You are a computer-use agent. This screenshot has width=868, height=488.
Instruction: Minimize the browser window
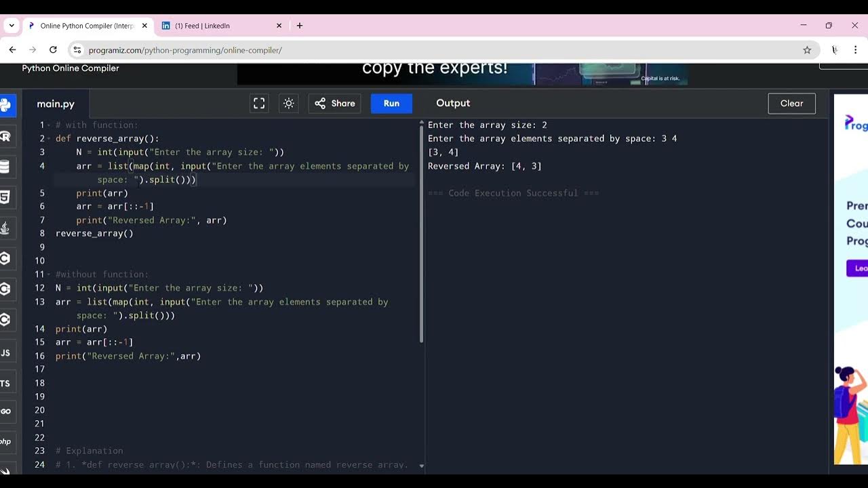tap(804, 25)
